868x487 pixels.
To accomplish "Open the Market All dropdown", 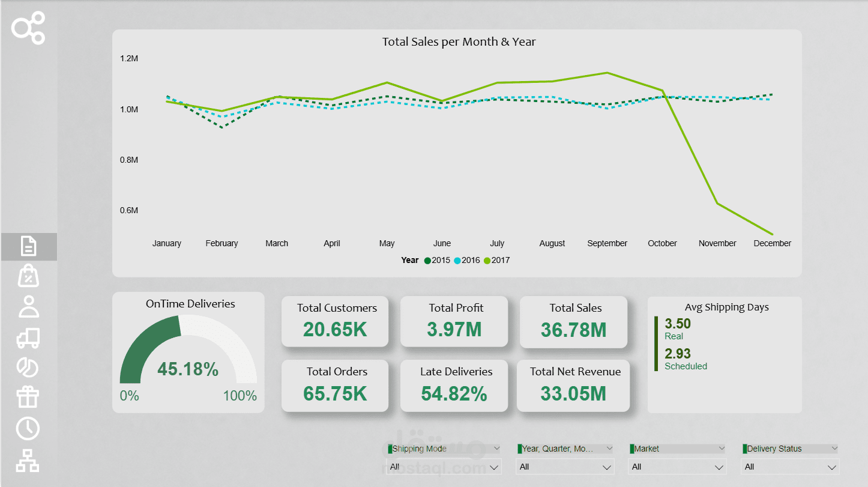I will pos(678,467).
